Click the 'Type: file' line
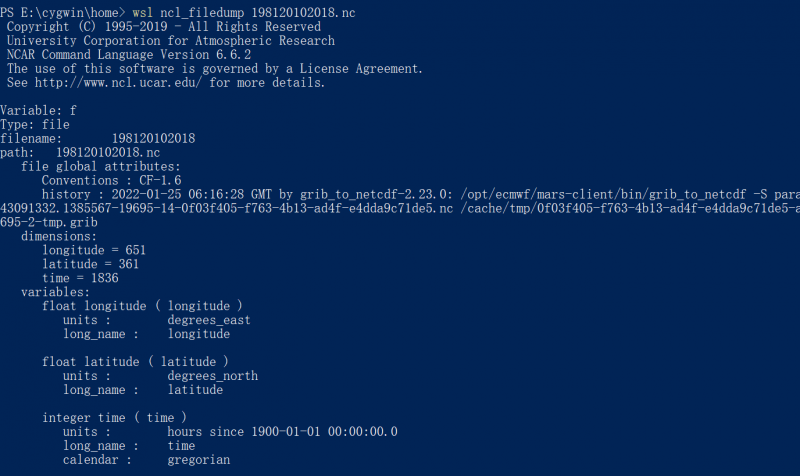This screenshot has height=476, width=800. (x=35, y=124)
